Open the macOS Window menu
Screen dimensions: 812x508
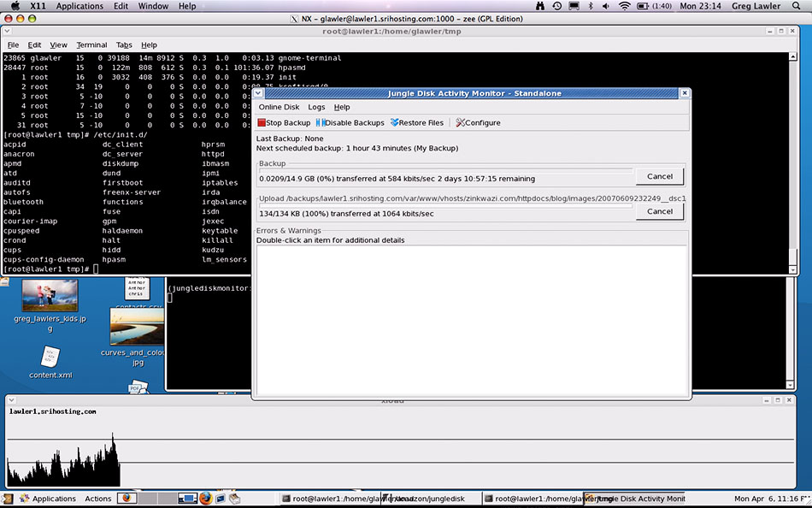pyautogui.click(x=153, y=6)
